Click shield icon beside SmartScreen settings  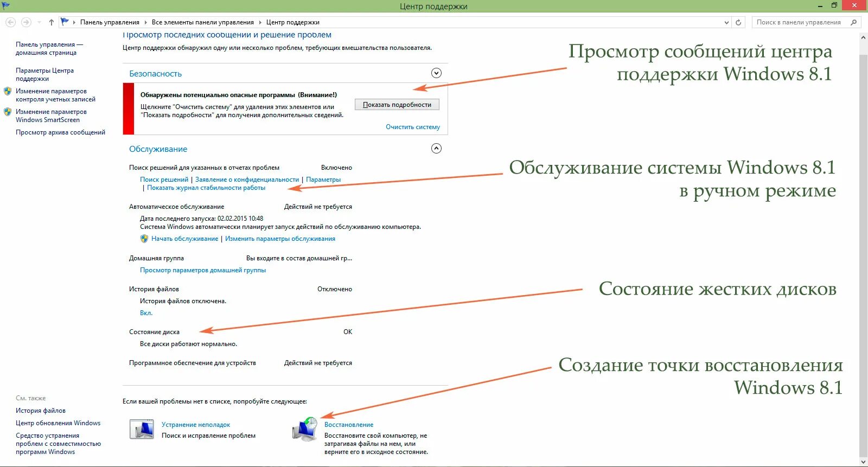(8, 112)
